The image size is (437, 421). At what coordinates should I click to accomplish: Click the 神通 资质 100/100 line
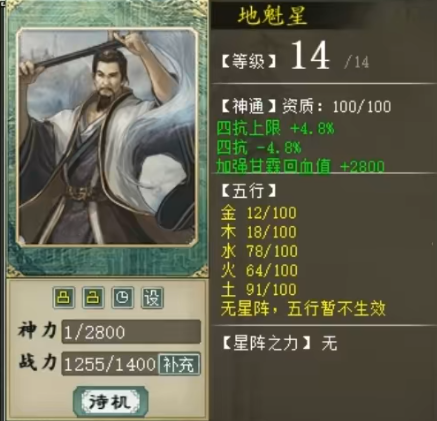pos(306,107)
